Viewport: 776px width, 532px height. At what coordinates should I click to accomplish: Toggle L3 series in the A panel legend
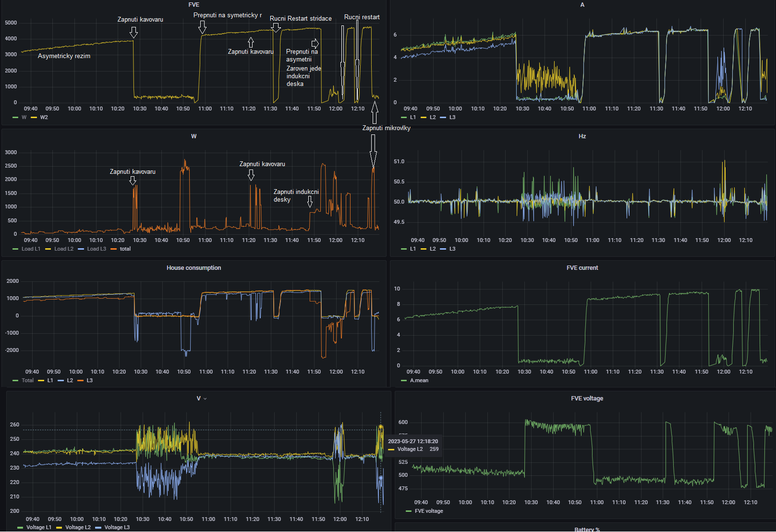coord(452,117)
